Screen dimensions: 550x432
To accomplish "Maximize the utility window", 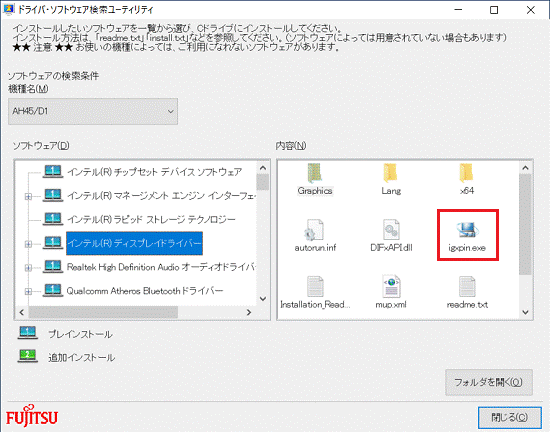I will pyautogui.click(x=494, y=10).
